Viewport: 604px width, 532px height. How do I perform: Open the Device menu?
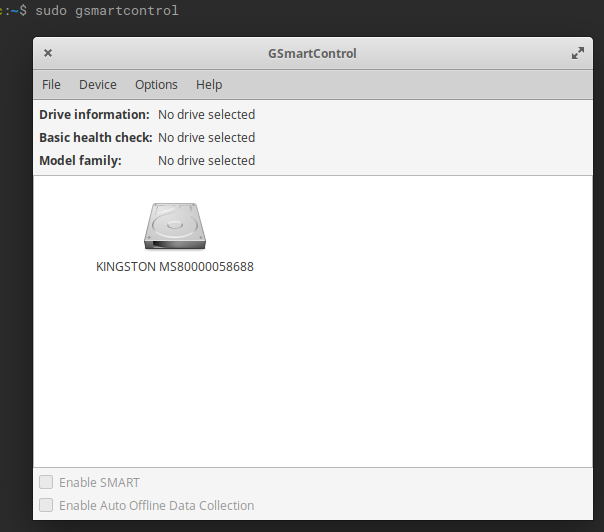tap(98, 84)
